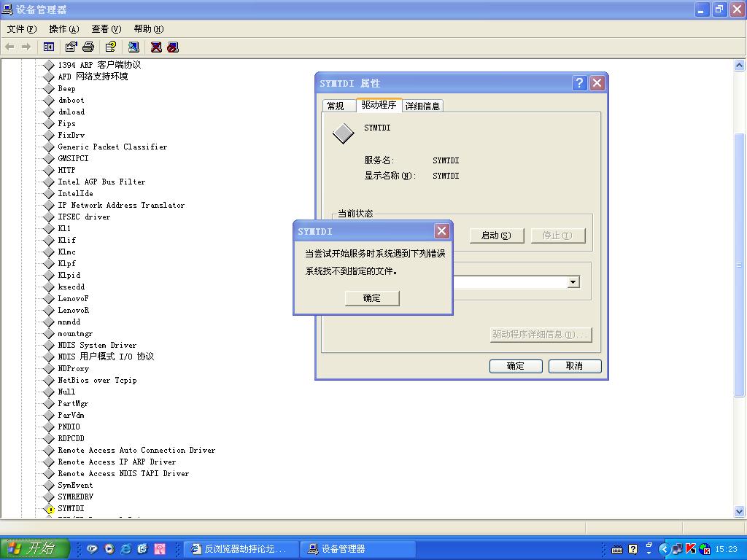747x560 pixels.
Task: Select the SYMREDRV device in the tree
Action: [76, 497]
